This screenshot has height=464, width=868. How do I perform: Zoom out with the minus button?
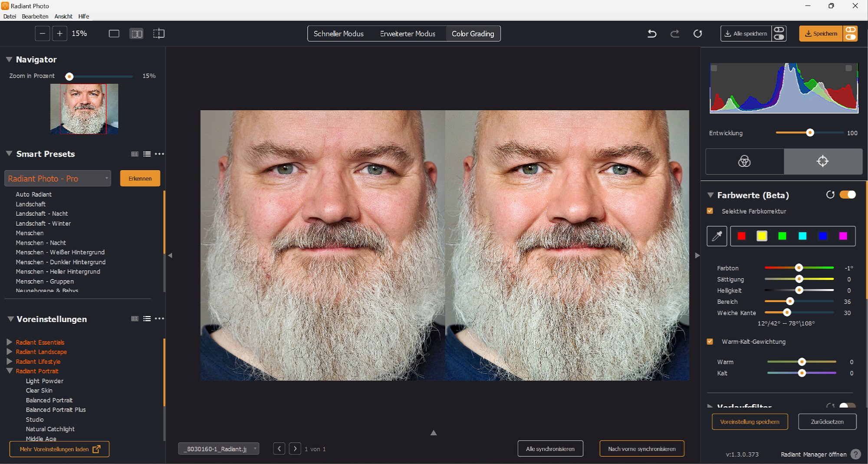pos(42,33)
